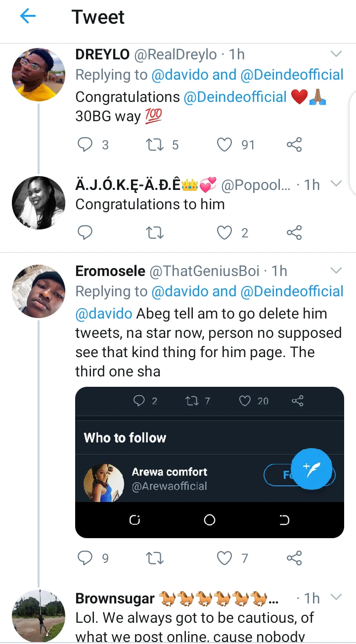
Task: Open @Deindeofficial mention in DREYLO's tweet text
Action: (x=235, y=97)
